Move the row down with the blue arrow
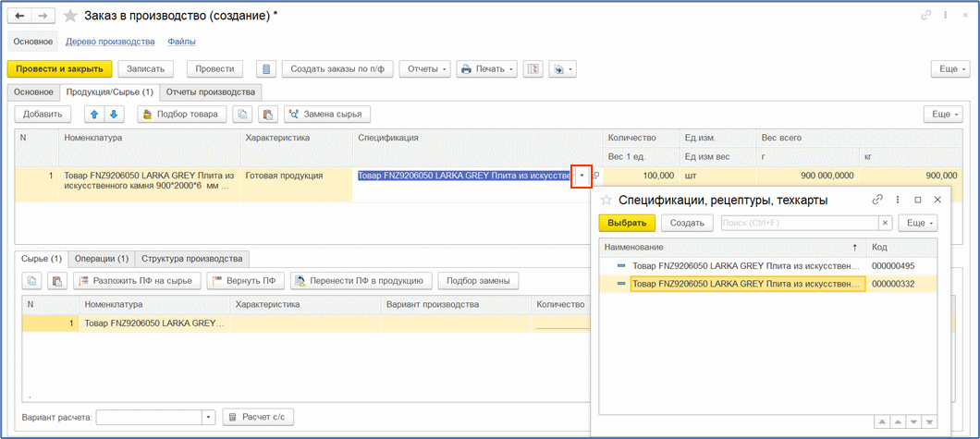The height and width of the screenshot is (439, 980). (114, 114)
